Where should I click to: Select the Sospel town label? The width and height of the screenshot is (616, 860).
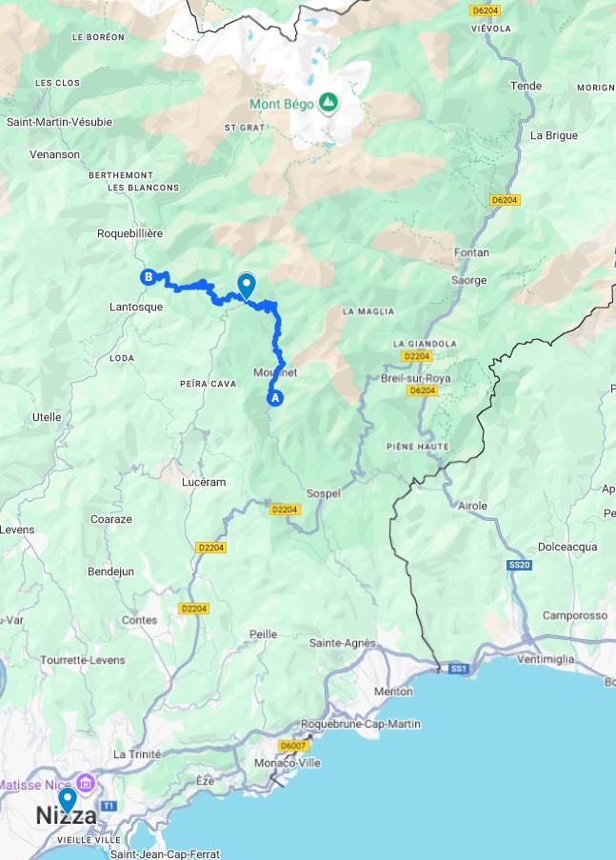tap(323, 493)
